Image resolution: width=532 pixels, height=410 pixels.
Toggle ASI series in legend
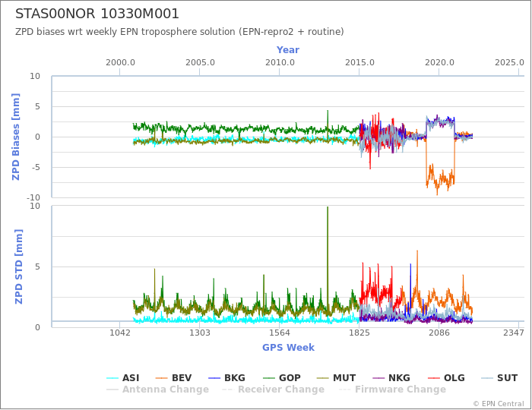point(123,378)
